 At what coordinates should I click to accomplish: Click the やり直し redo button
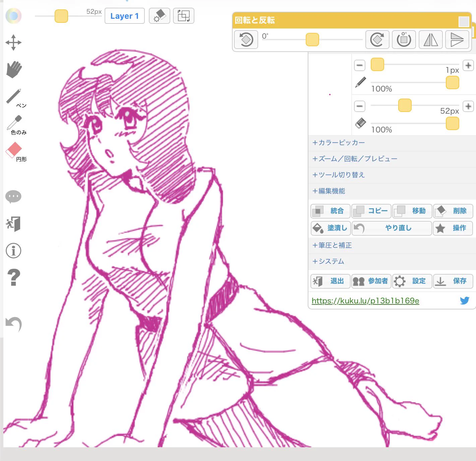pos(392,228)
